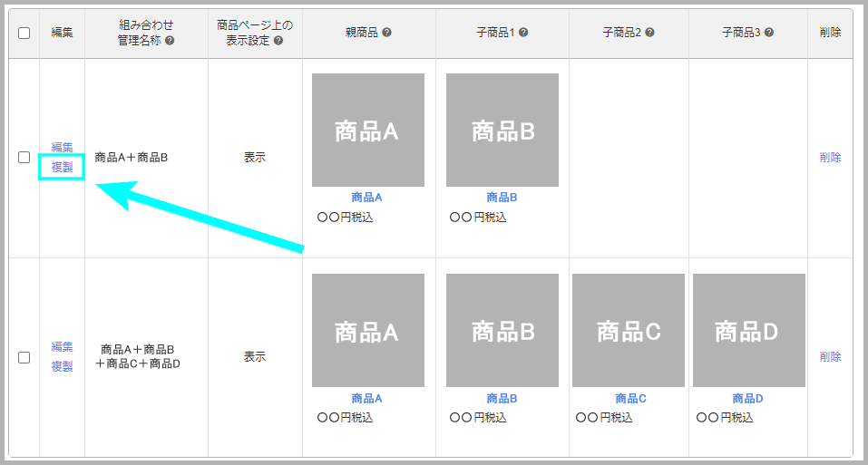The image size is (868, 465).
Task: Open child 商品B thumbnail in first row
Action: click(x=502, y=130)
